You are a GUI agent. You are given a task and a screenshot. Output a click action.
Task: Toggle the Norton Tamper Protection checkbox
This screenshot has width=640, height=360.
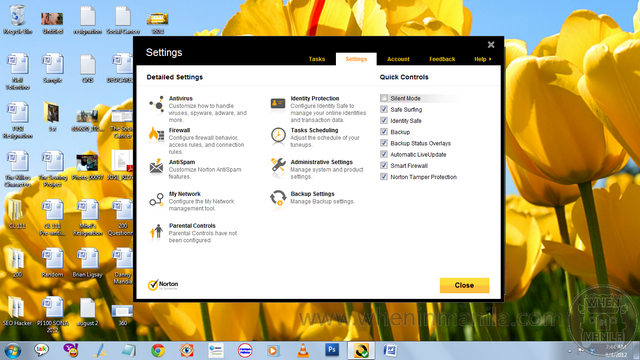point(384,176)
